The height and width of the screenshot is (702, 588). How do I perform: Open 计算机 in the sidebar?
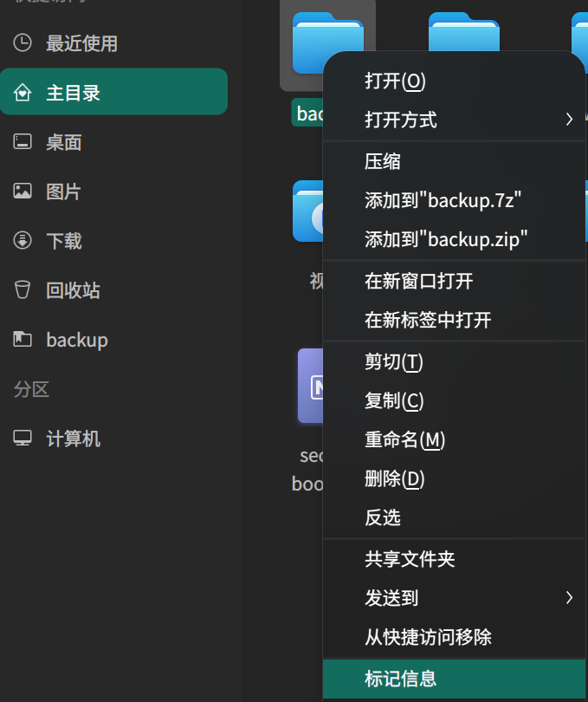point(113,438)
